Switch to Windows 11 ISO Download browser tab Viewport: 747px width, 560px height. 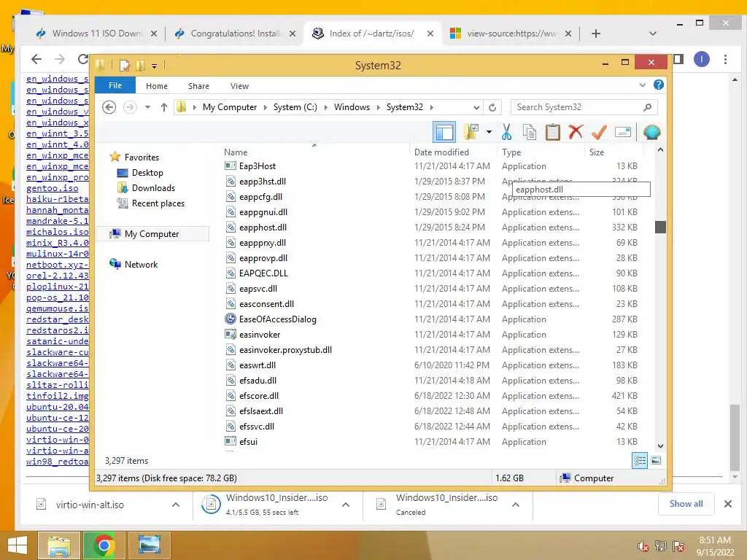96,34
